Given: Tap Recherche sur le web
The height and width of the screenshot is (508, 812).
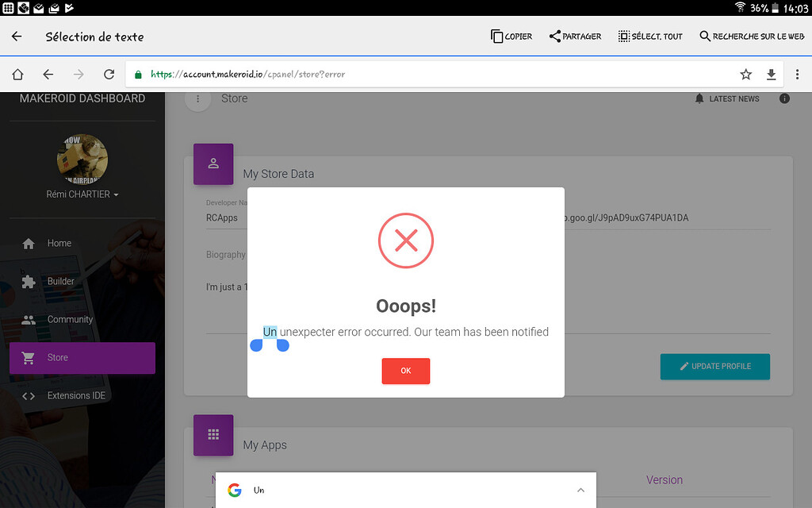Looking at the screenshot, I should click(752, 37).
